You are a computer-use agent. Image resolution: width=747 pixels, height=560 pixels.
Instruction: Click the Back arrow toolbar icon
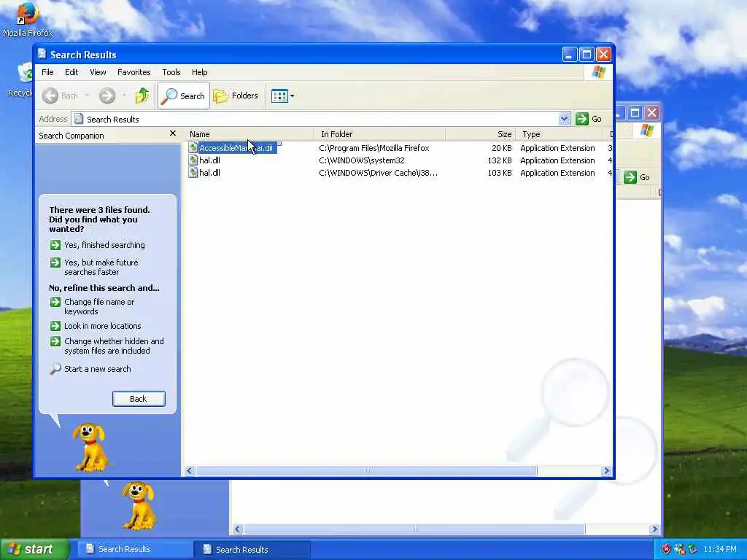[x=50, y=96]
